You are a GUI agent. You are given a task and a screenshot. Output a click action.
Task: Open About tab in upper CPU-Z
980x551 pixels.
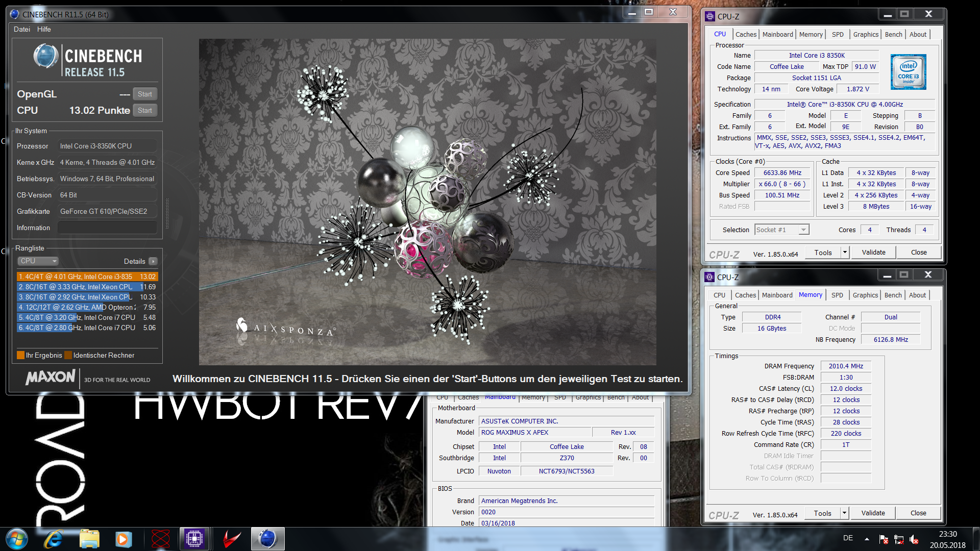tap(918, 34)
